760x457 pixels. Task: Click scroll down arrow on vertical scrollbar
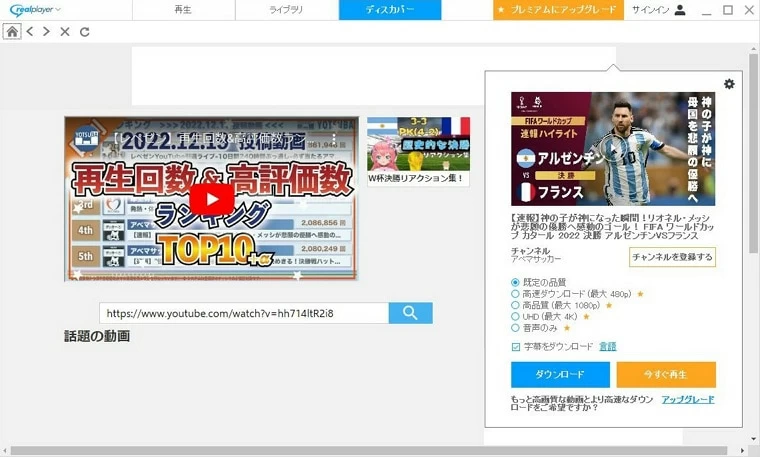click(x=754, y=440)
